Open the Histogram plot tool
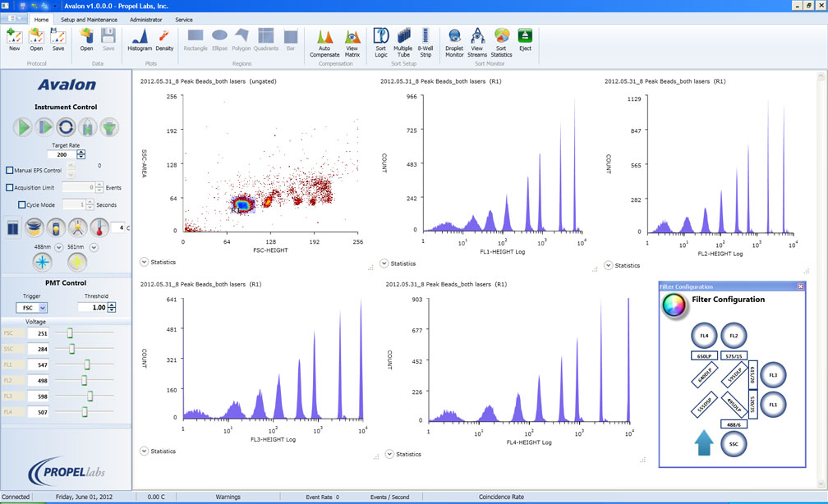828x504 pixels. [140, 40]
